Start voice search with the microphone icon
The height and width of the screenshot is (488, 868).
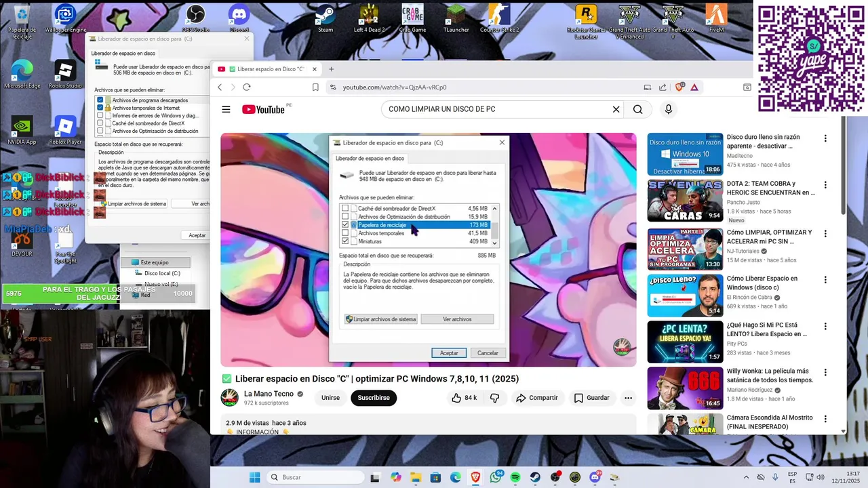pyautogui.click(x=669, y=109)
